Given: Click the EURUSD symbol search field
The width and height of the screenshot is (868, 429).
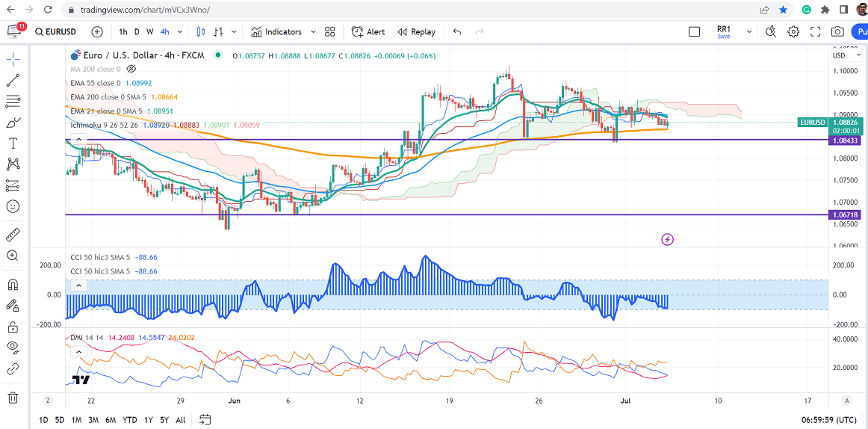Looking at the screenshot, I should [58, 32].
